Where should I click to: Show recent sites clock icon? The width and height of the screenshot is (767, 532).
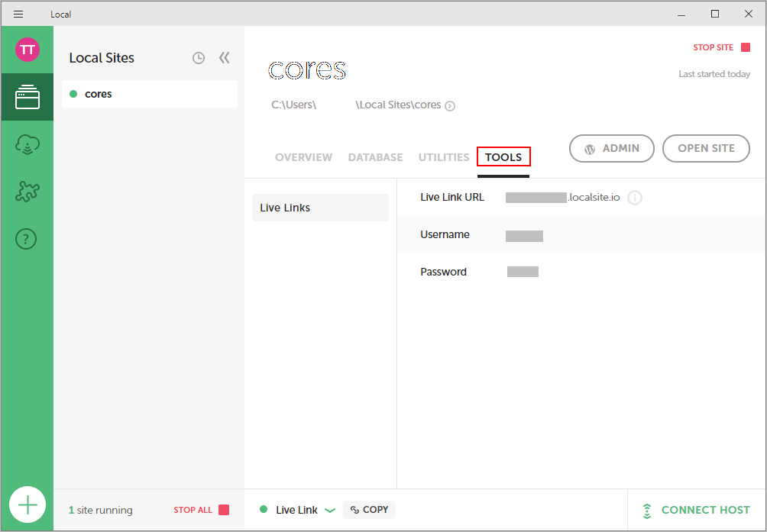(x=198, y=58)
